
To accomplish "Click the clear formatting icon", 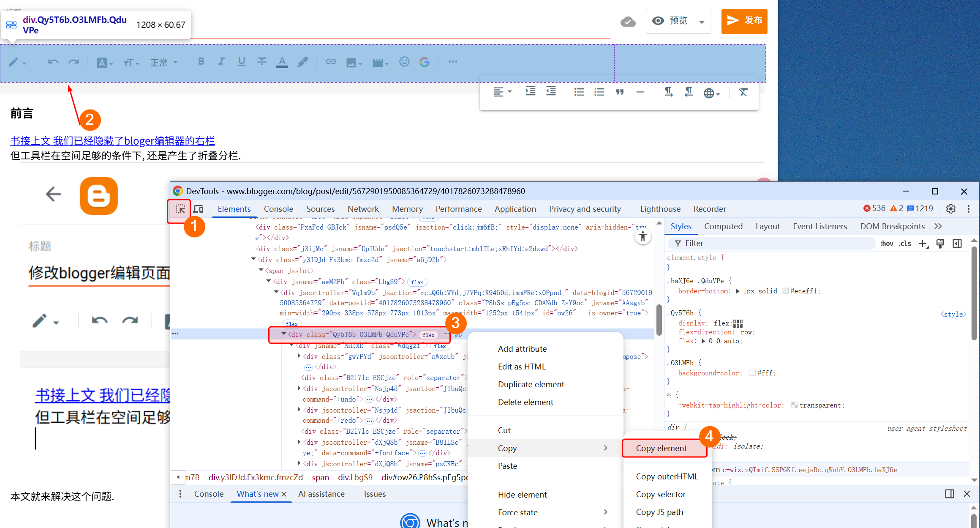I will pyautogui.click(x=743, y=92).
